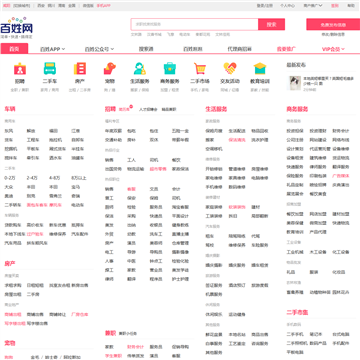Click the 免费发布信息 post button
360x360 pixels.
(333, 24)
